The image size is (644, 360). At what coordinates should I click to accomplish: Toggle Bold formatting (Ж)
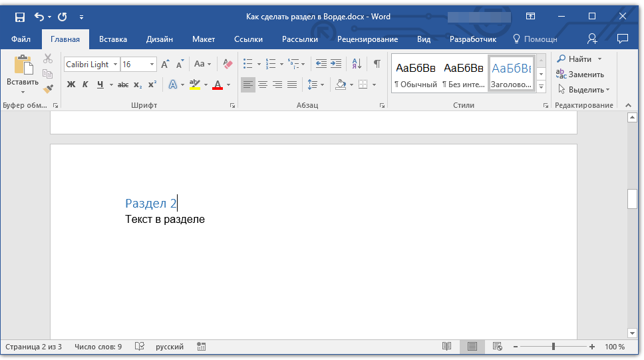71,85
